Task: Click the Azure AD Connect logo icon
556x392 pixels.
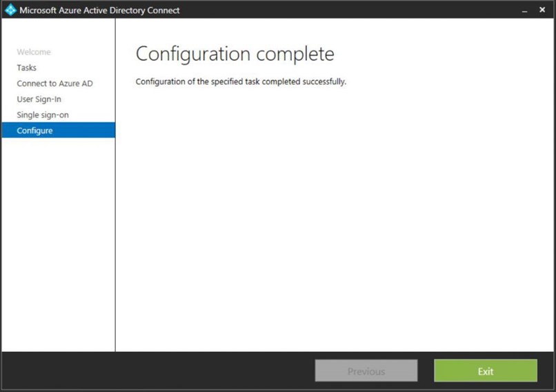Action: pyautogui.click(x=10, y=10)
